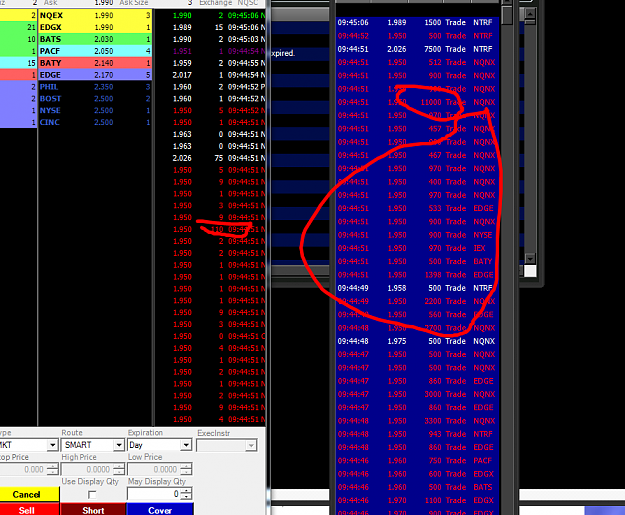
Task: Decrease High Price with down arrow
Action: [x=119, y=472]
